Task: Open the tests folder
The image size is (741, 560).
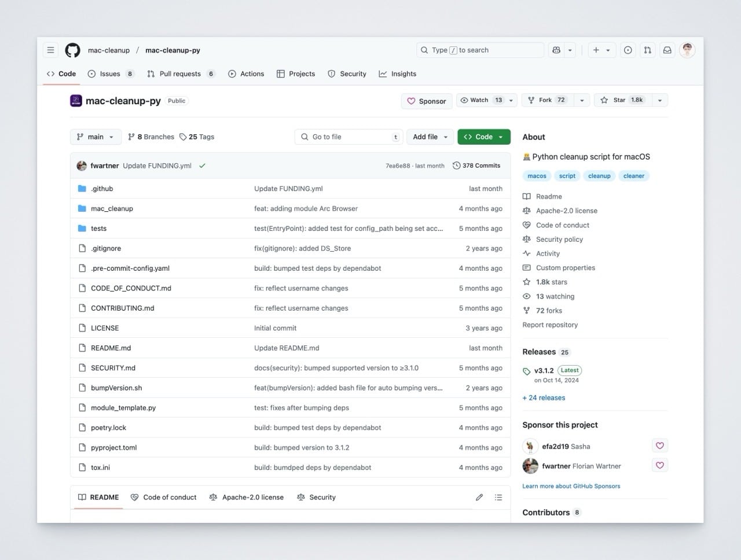Action: pos(98,229)
